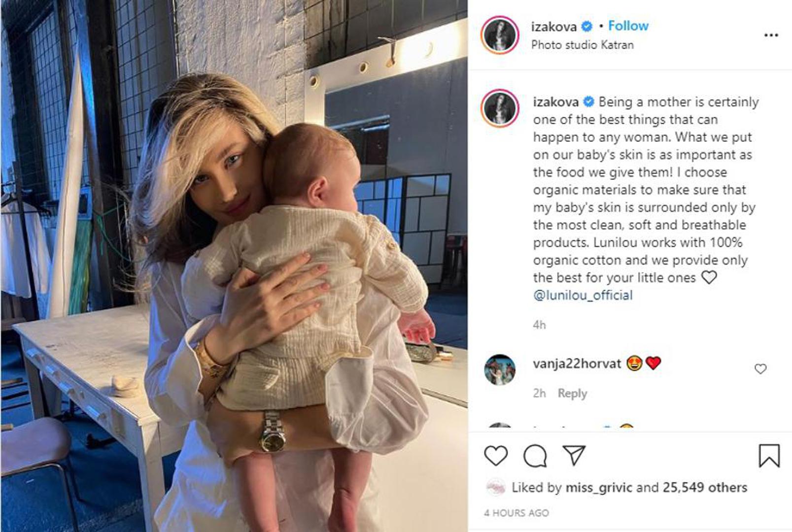The width and height of the screenshot is (792, 532).
Task: Open vanja22horvat's profile avatar
Action: pos(500,369)
